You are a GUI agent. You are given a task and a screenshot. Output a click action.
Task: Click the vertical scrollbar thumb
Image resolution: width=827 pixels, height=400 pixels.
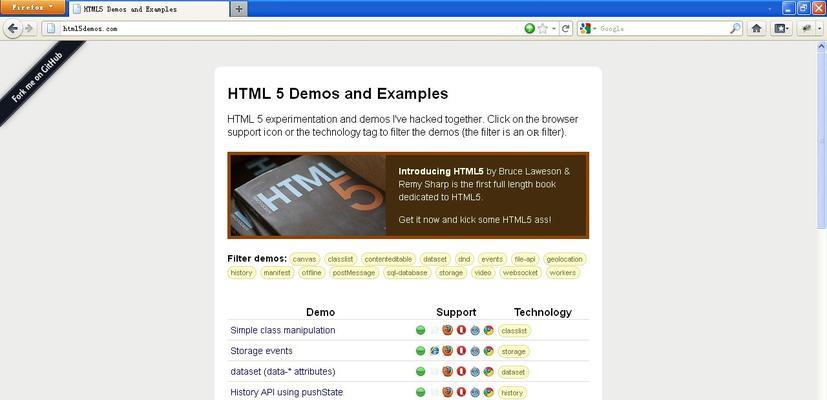[821, 140]
